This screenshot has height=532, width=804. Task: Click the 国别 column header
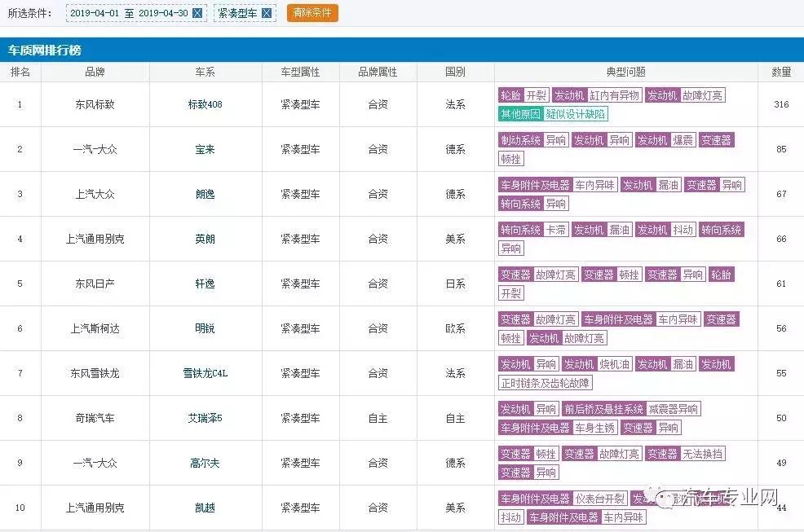pos(455,73)
